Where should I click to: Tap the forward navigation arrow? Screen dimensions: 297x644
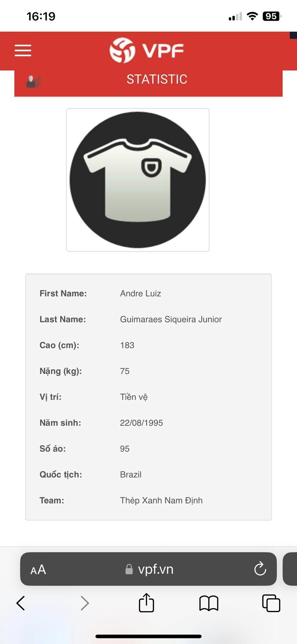click(x=85, y=603)
